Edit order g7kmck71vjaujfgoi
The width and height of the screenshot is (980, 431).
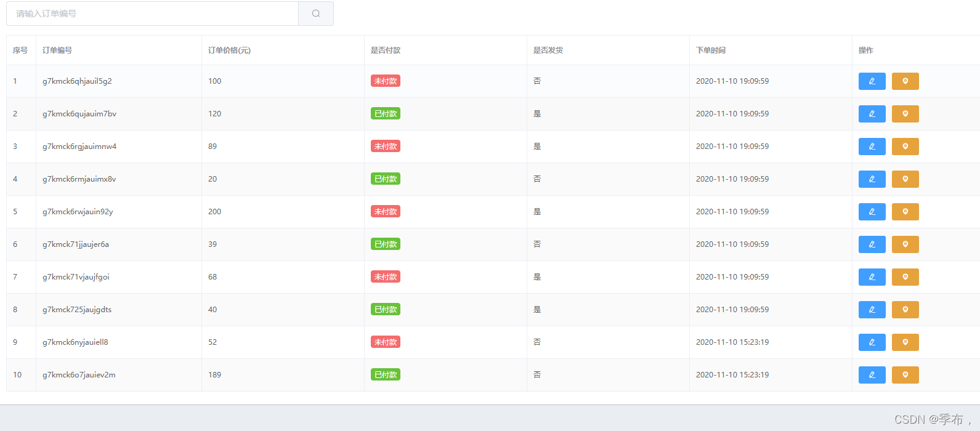[872, 277]
